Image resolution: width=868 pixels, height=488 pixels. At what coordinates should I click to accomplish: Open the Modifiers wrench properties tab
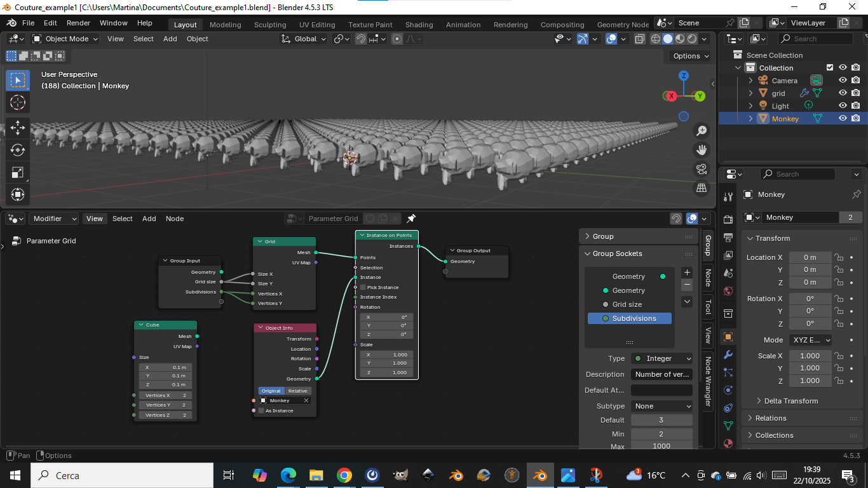pos(728,355)
